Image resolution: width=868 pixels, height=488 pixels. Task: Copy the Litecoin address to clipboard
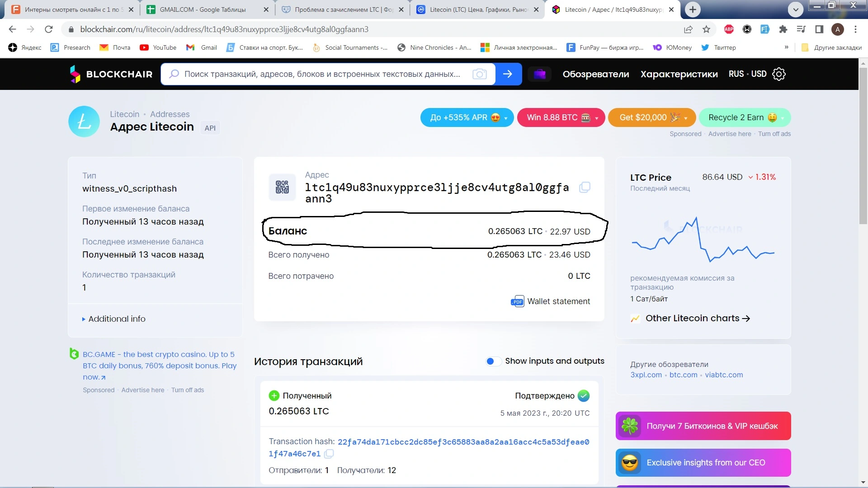click(585, 187)
